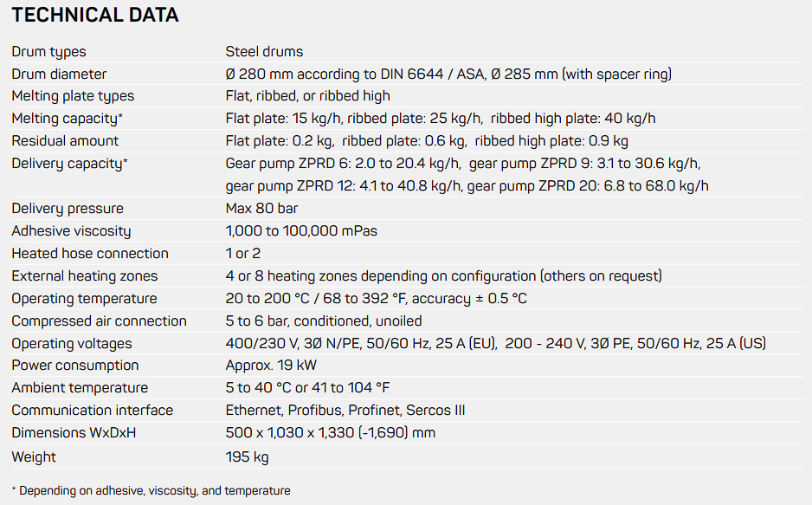Click the Drum diameter label
This screenshot has width=812, height=505.
[x=59, y=74]
